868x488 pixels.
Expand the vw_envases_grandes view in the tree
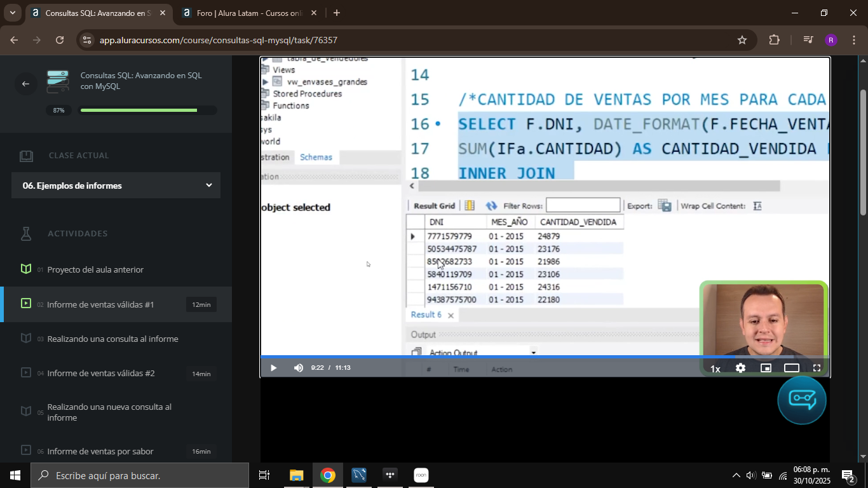click(266, 81)
